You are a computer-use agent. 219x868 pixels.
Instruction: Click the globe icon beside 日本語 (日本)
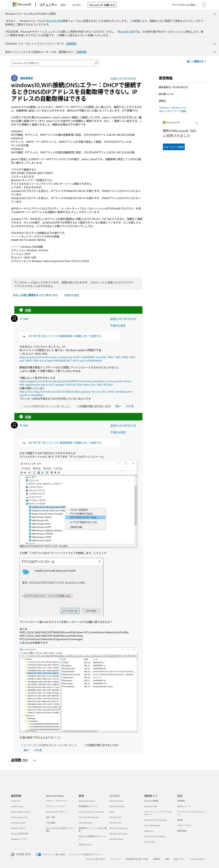[x=13, y=854]
